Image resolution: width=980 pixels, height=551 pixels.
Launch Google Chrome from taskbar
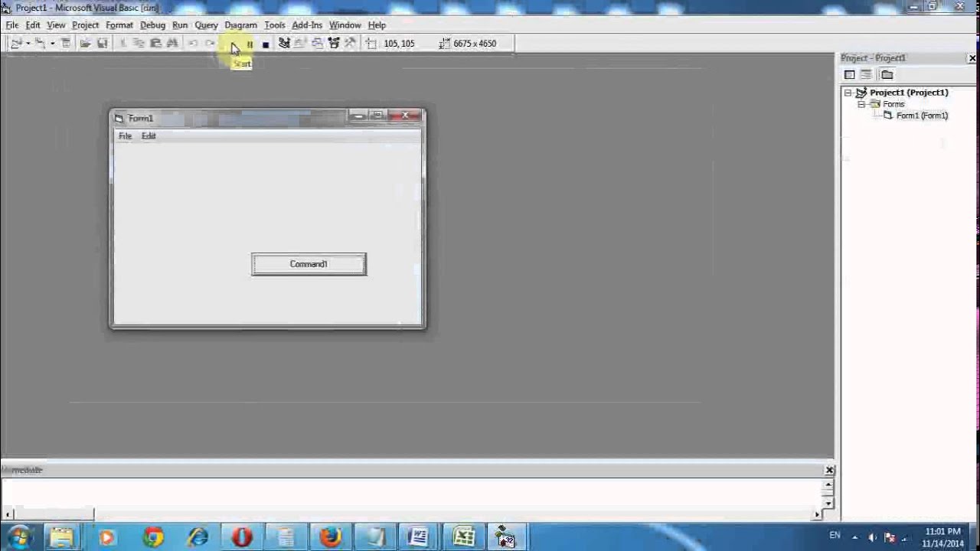[x=153, y=537]
